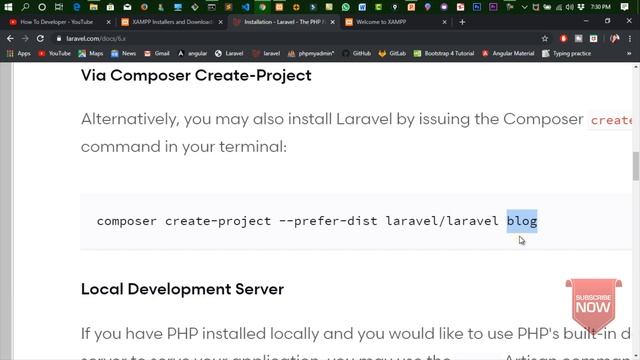Image resolution: width=640 pixels, height=360 pixels.
Task: Open the Laravel bookmark with globe icon
Action: point(229,53)
